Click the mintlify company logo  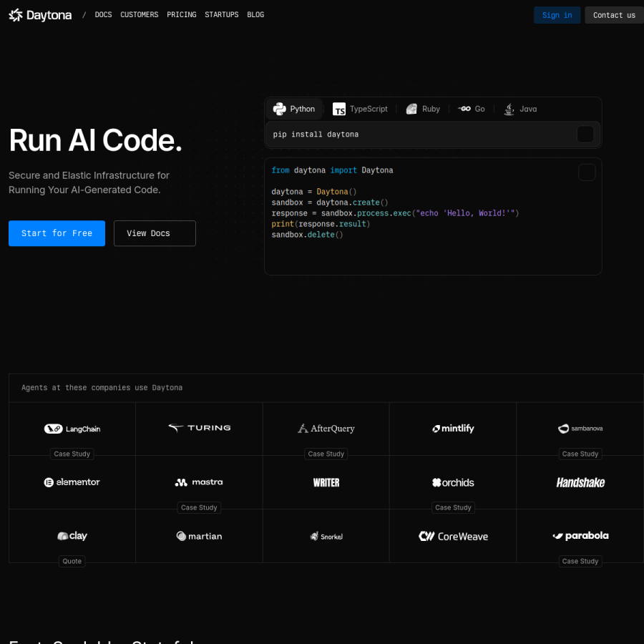pos(453,429)
